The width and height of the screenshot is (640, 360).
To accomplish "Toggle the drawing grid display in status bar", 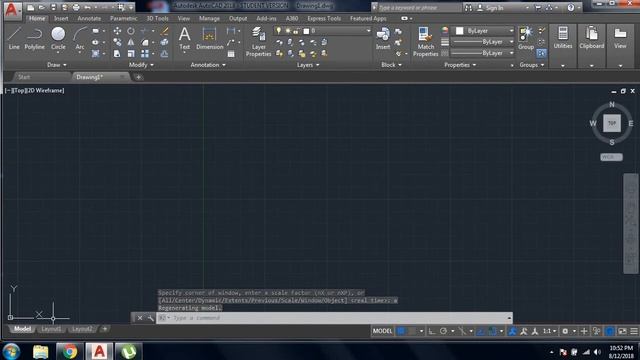I will (401, 331).
